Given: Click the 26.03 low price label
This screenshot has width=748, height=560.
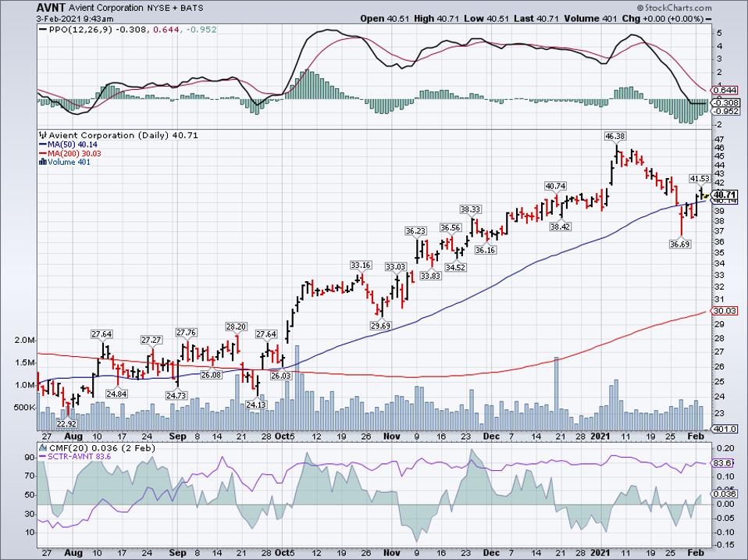Looking at the screenshot, I should tap(280, 376).
